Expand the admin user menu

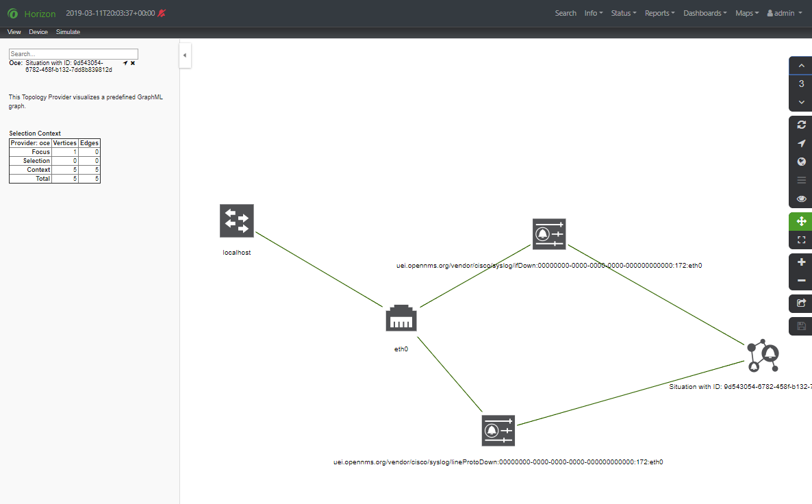point(783,12)
